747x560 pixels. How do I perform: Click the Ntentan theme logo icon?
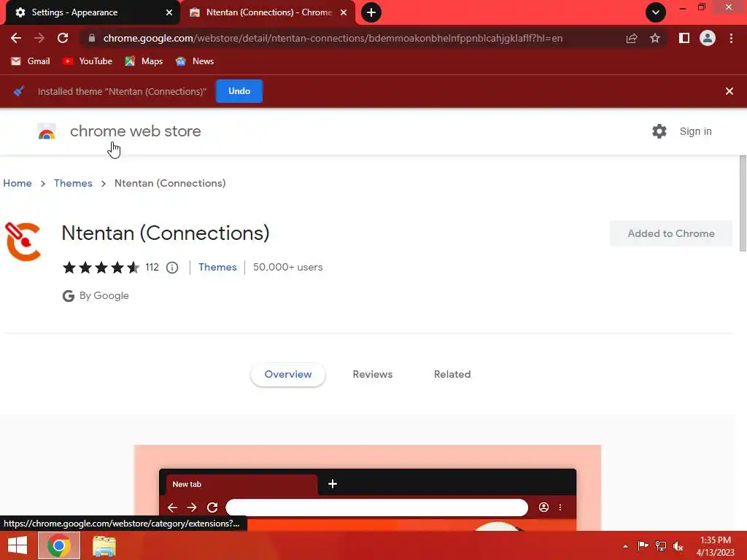pos(23,241)
